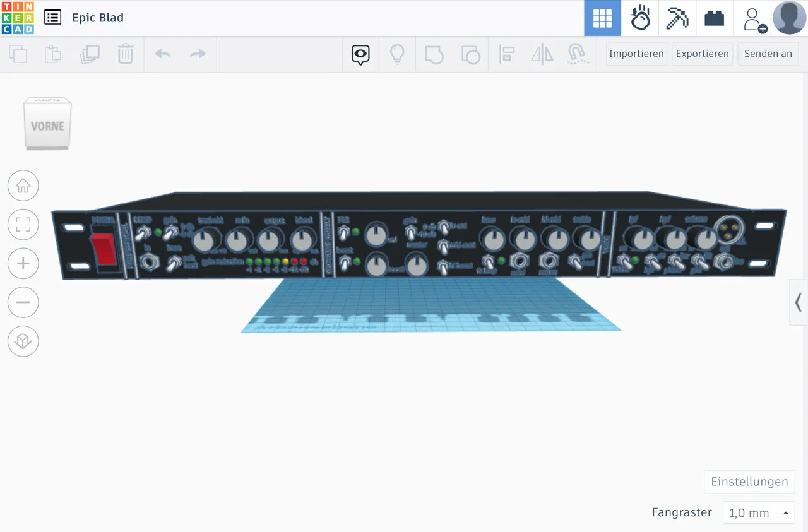Viewport: 808px width, 532px height.
Task: Open Einstellungen workplane settings
Action: 749,482
